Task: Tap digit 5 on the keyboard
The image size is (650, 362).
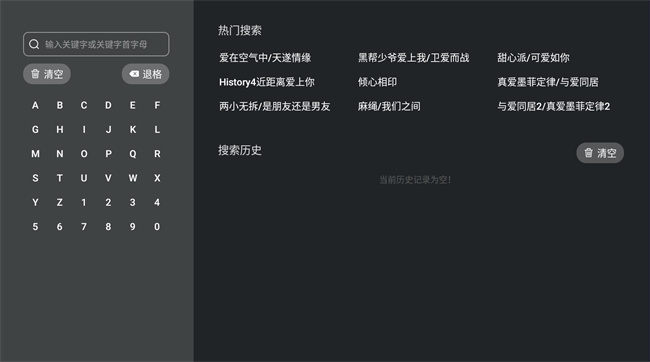Action: coord(35,227)
